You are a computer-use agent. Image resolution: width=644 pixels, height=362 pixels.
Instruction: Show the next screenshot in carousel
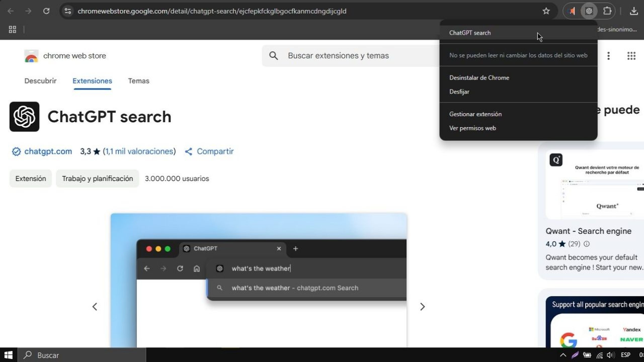click(x=422, y=307)
